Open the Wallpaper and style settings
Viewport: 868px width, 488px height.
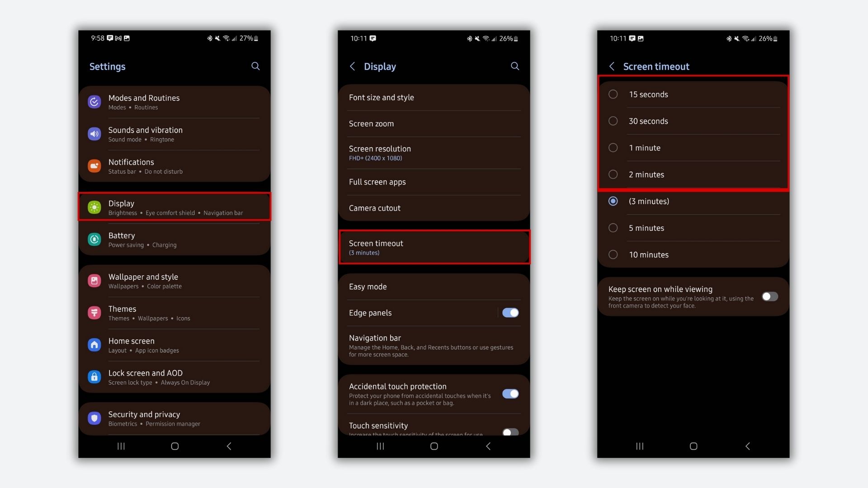(x=175, y=281)
